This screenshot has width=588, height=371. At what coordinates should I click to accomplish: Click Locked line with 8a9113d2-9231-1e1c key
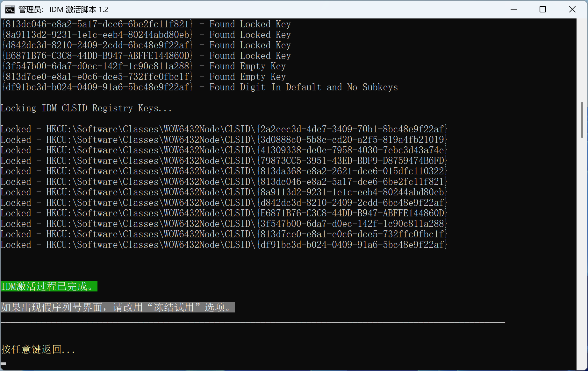pos(224,192)
